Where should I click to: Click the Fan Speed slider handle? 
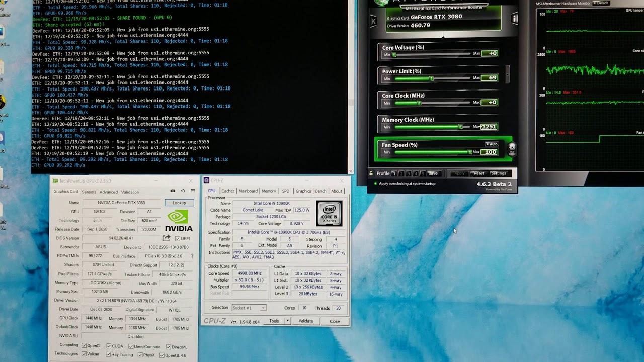(470, 152)
